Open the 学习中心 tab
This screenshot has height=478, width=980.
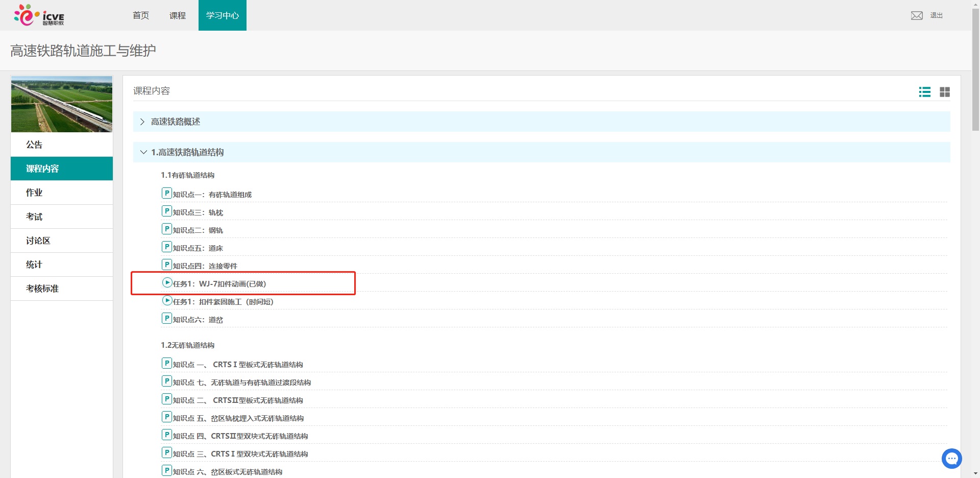tap(222, 15)
